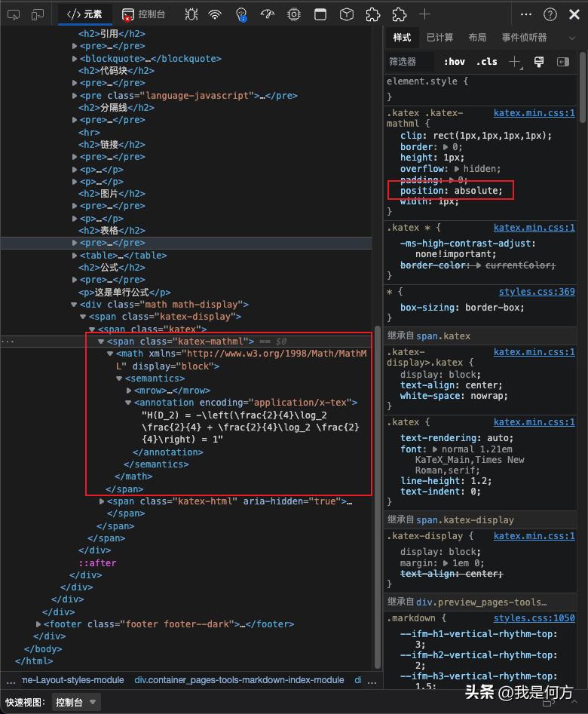Collapse the annotation node
This screenshot has height=714, width=588.
tap(128, 403)
